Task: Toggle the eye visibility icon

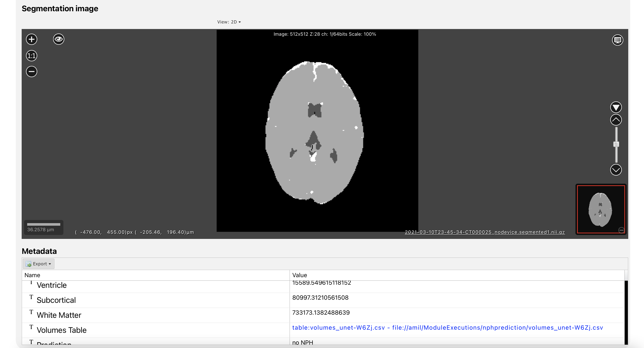Action: [x=58, y=39]
